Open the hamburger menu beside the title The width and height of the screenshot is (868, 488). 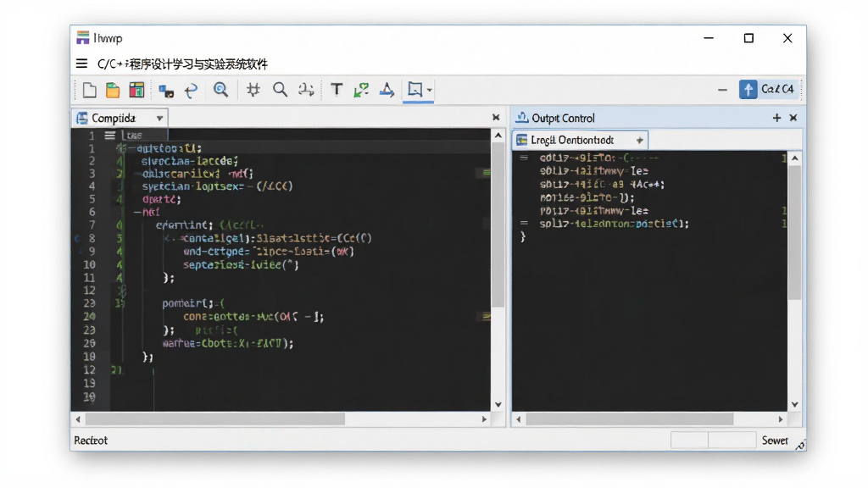coord(81,64)
